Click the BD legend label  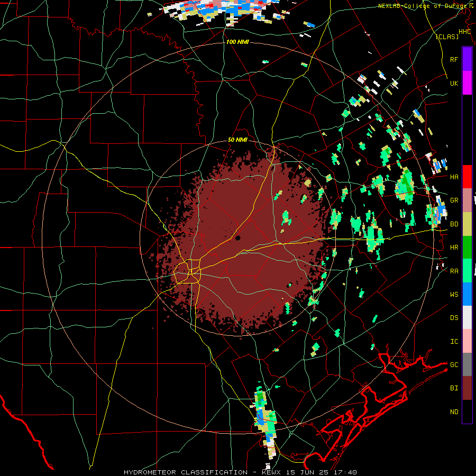click(454, 224)
